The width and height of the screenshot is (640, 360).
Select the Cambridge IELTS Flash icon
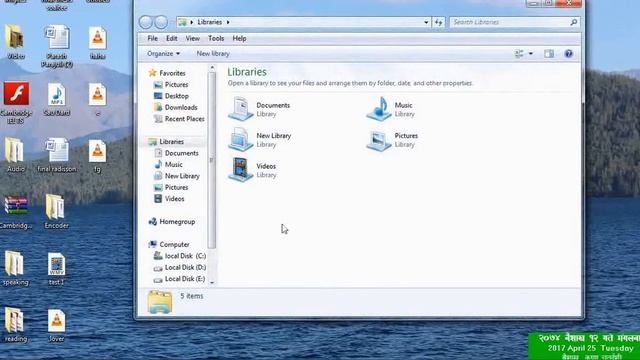[x=16, y=103]
